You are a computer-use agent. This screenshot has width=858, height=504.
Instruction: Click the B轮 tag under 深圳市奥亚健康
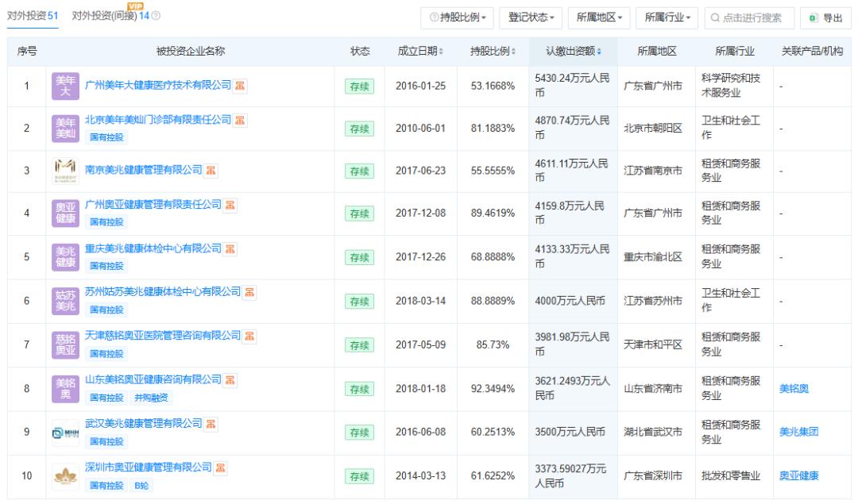click(141, 486)
